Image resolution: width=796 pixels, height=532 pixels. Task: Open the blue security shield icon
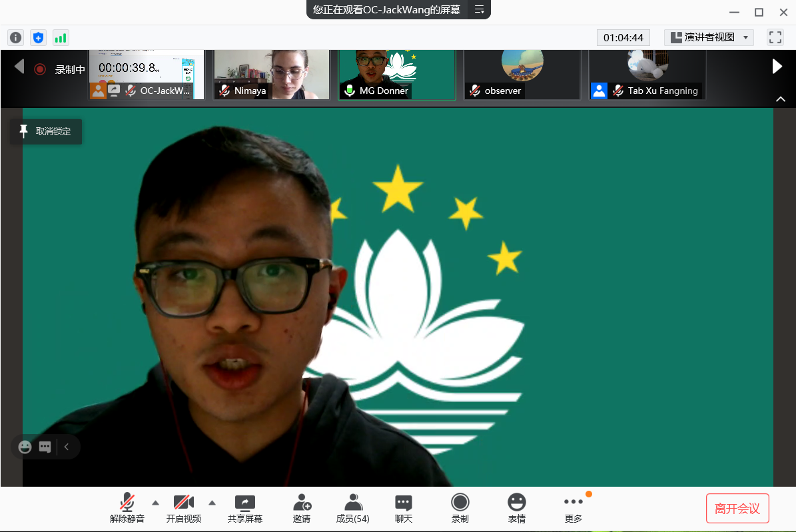point(38,37)
